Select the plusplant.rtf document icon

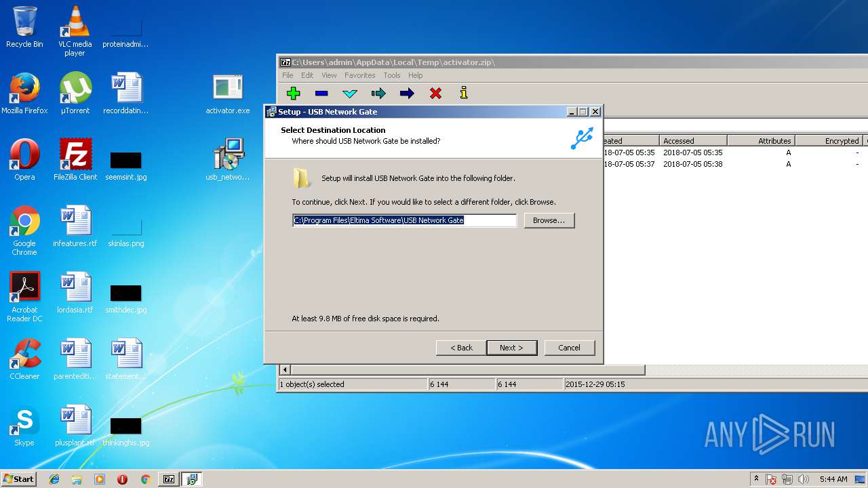75,426
